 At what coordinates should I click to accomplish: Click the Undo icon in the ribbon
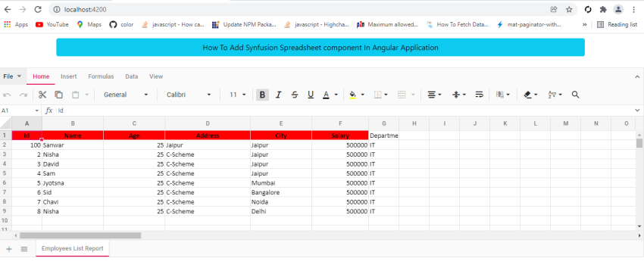(x=7, y=95)
